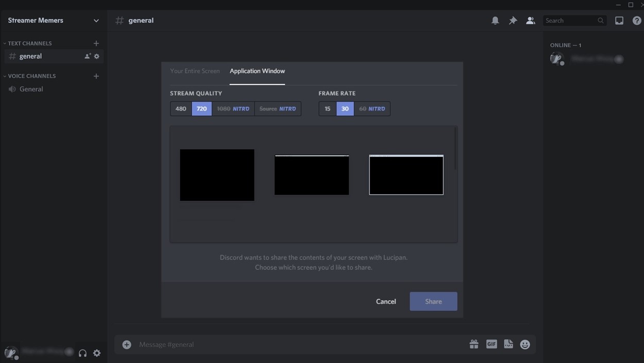Image resolution: width=644 pixels, height=363 pixels.
Task: Select 1080 Nitro stream quality
Action: tap(233, 109)
